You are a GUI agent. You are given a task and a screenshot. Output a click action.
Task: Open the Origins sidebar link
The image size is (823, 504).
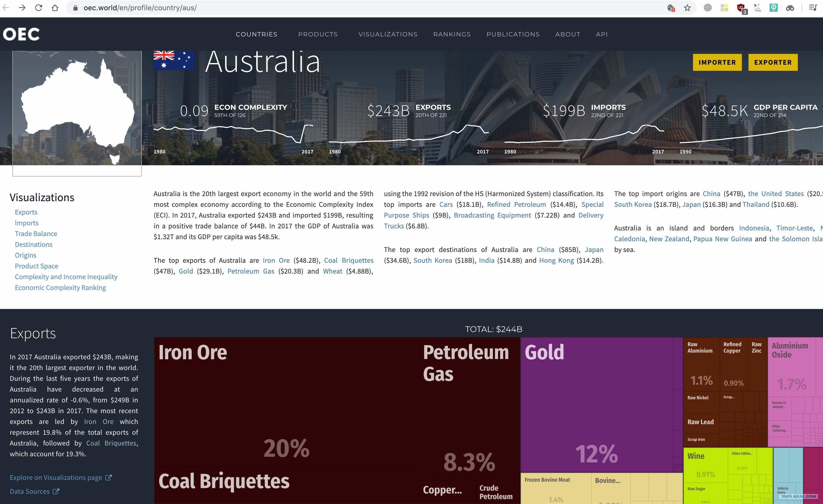coord(25,255)
